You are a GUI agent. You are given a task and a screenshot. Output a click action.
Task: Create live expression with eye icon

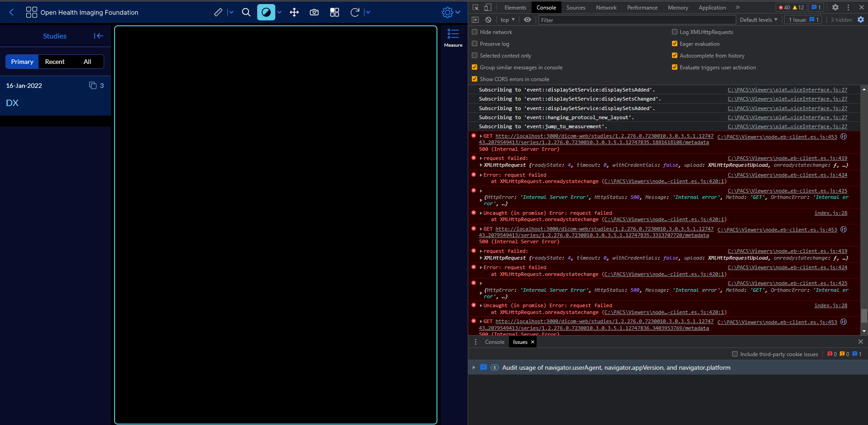528,19
